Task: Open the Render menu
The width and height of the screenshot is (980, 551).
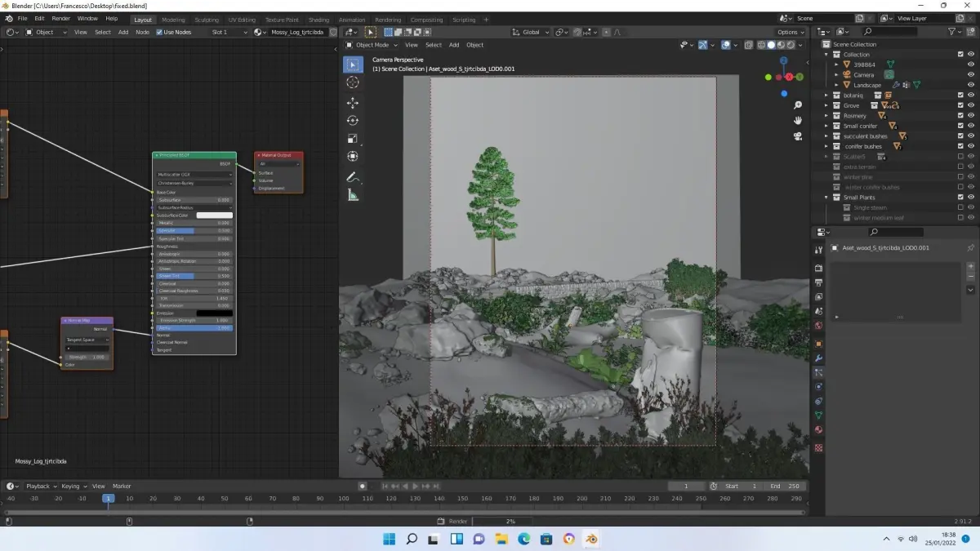Action: pyautogui.click(x=61, y=18)
